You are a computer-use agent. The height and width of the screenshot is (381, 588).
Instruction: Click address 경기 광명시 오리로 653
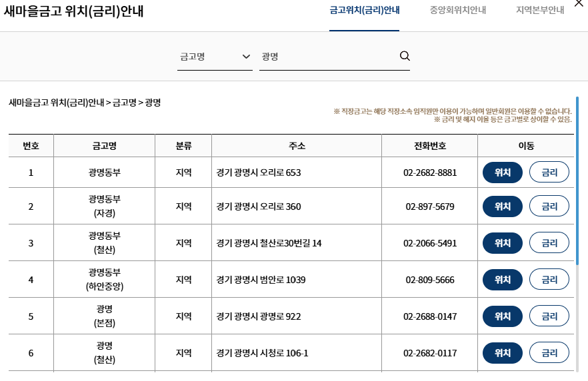point(259,173)
